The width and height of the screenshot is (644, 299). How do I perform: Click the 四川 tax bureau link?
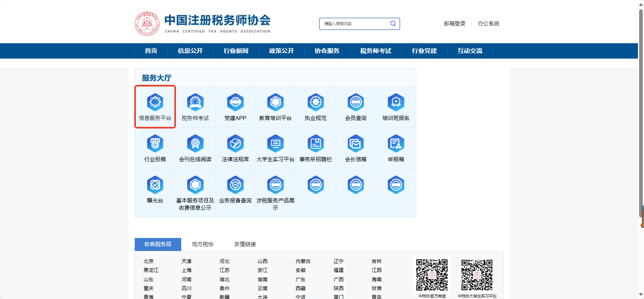tap(186, 288)
